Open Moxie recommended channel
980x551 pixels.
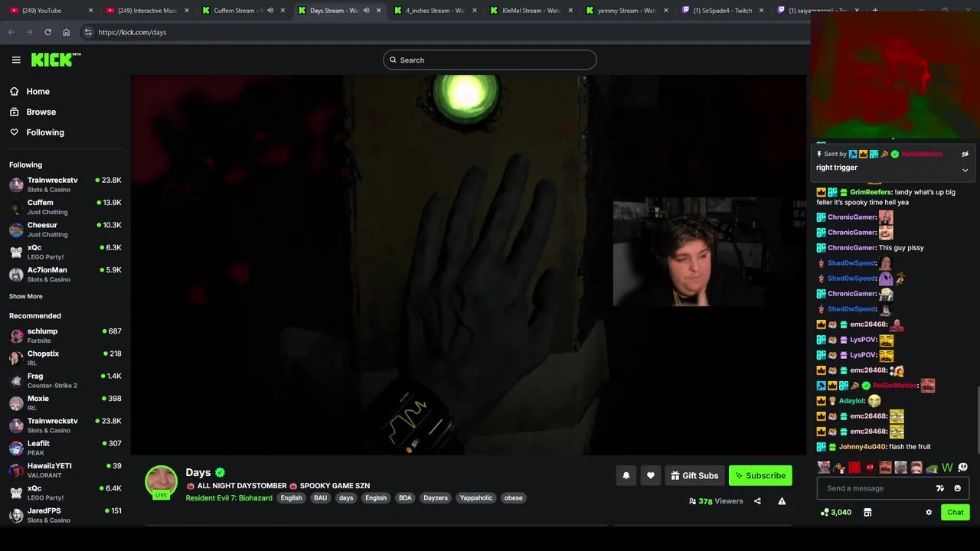[x=65, y=403]
